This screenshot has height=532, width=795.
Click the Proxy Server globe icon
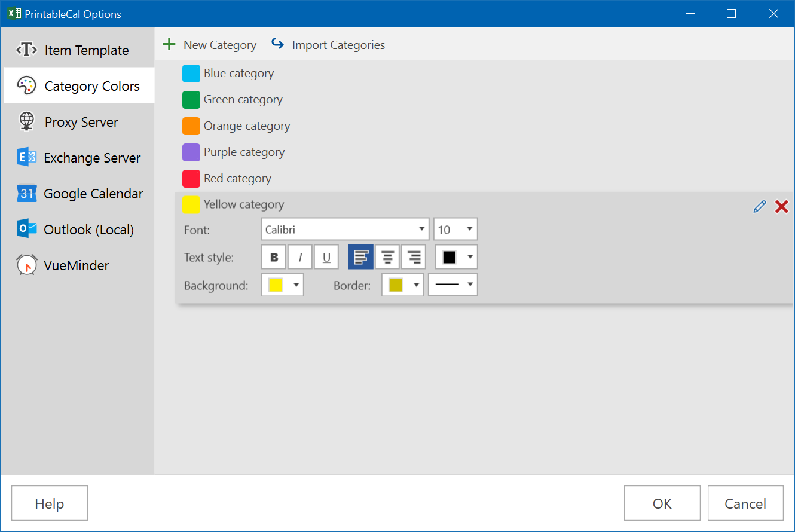pyautogui.click(x=27, y=122)
